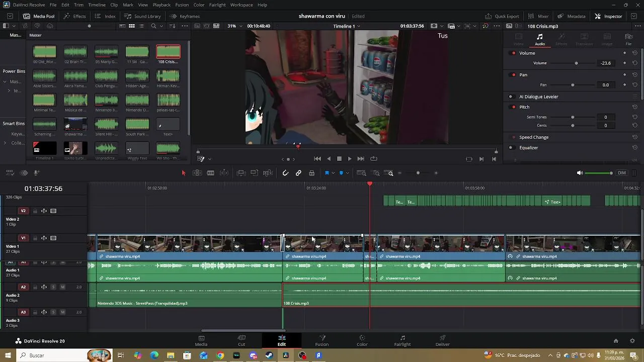
Task: Open the Keyframes panel
Action: click(x=185, y=16)
